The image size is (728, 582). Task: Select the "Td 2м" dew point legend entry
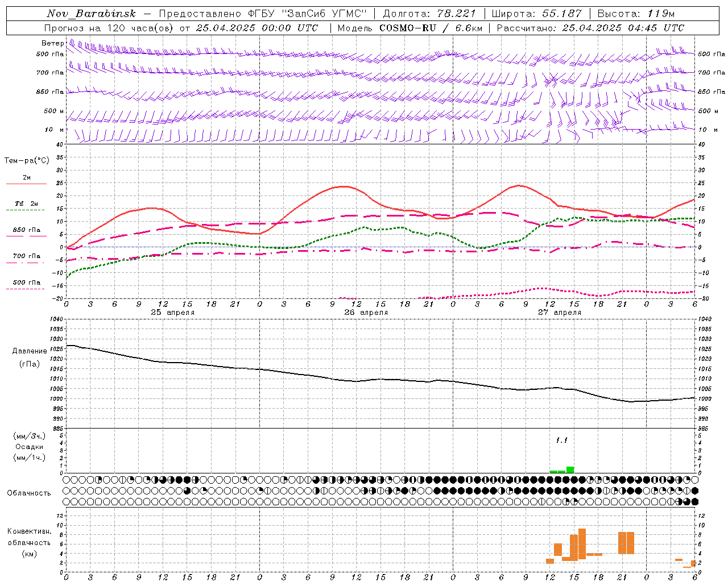click(27, 203)
